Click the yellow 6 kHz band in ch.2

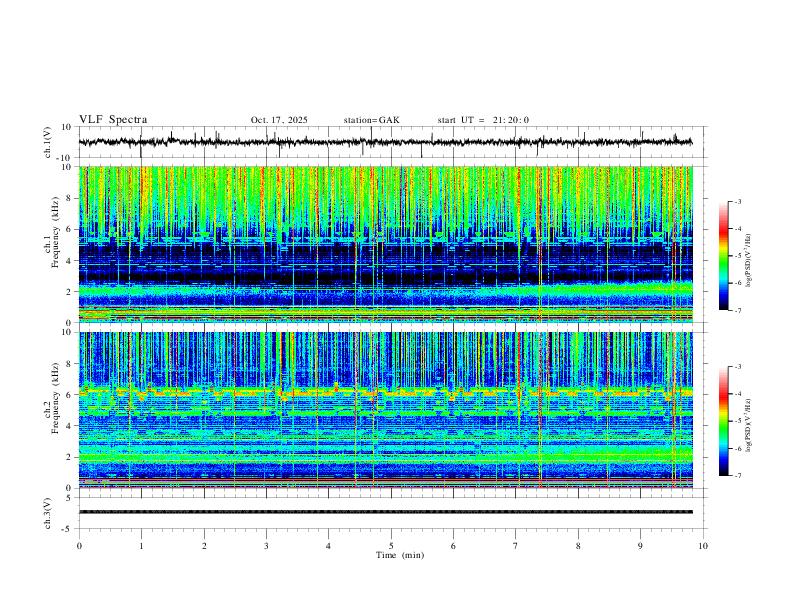(385, 392)
